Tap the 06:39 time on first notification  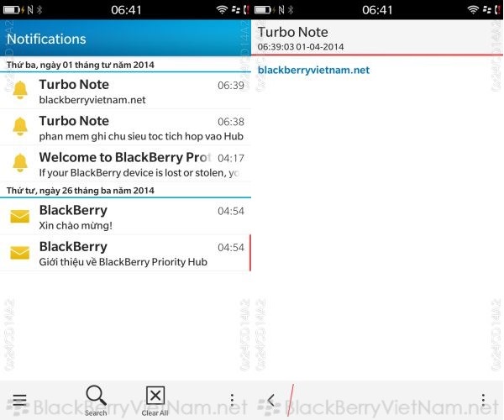coord(231,85)
